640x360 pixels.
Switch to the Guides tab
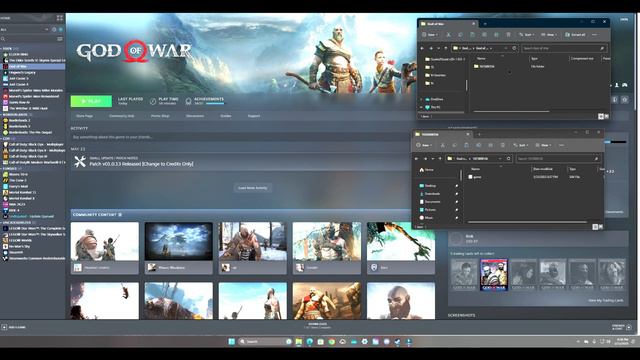(226, 116)
